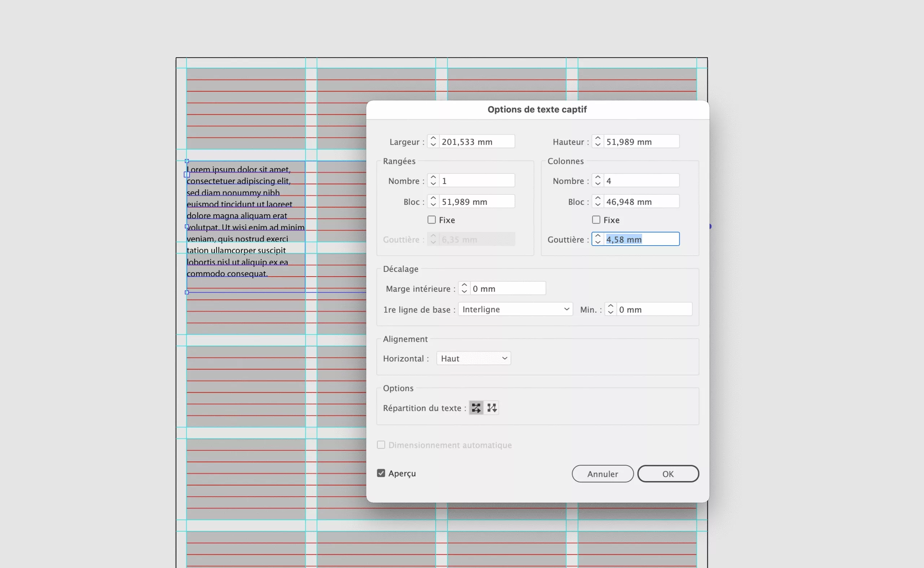924x568 pixels.
Task: Increase Colonnes Gouttière stepper up
Action: pyautogui.click(x=598, y=236)
